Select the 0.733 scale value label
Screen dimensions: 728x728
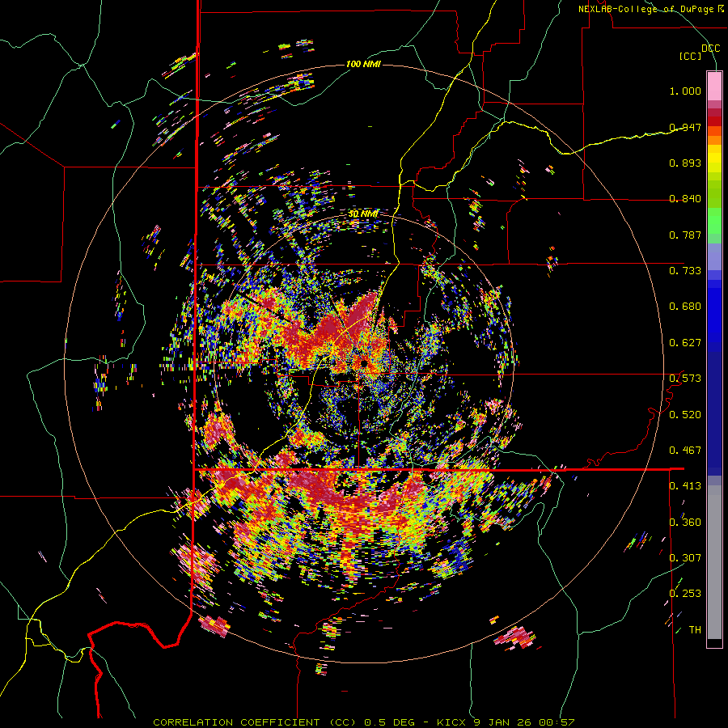(685, 271)
